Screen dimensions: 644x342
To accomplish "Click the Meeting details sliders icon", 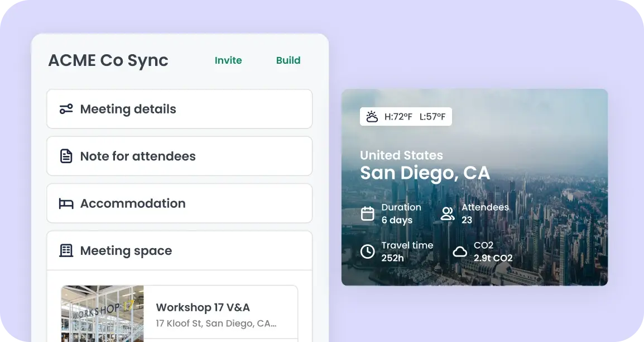I will (x=66, y=109).
